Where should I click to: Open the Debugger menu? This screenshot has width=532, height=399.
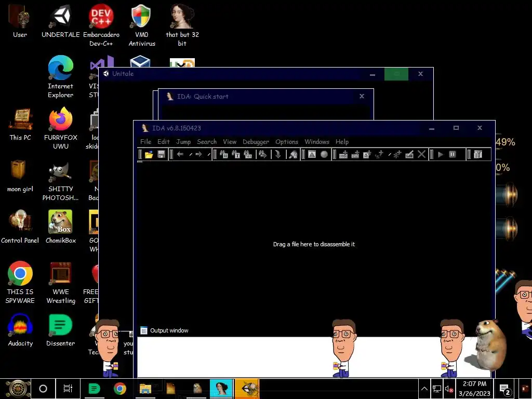click(x=256, y=142)
